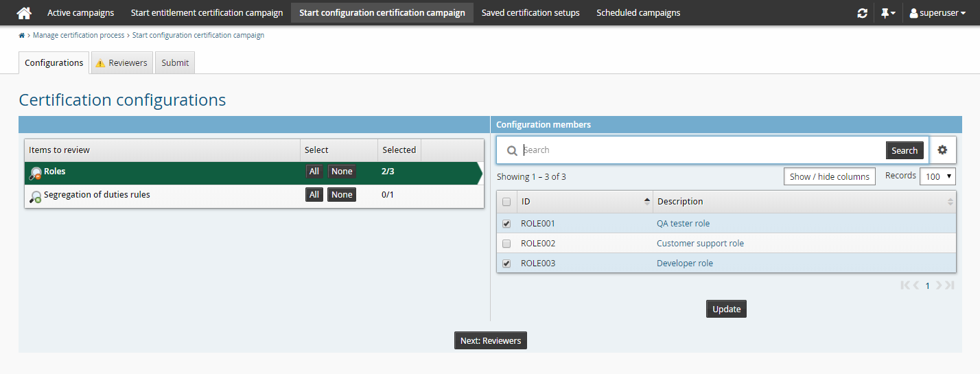Click the gear settings icon beside Search
The width and height of the screenshot is (980, 374).
click(942, 150)
